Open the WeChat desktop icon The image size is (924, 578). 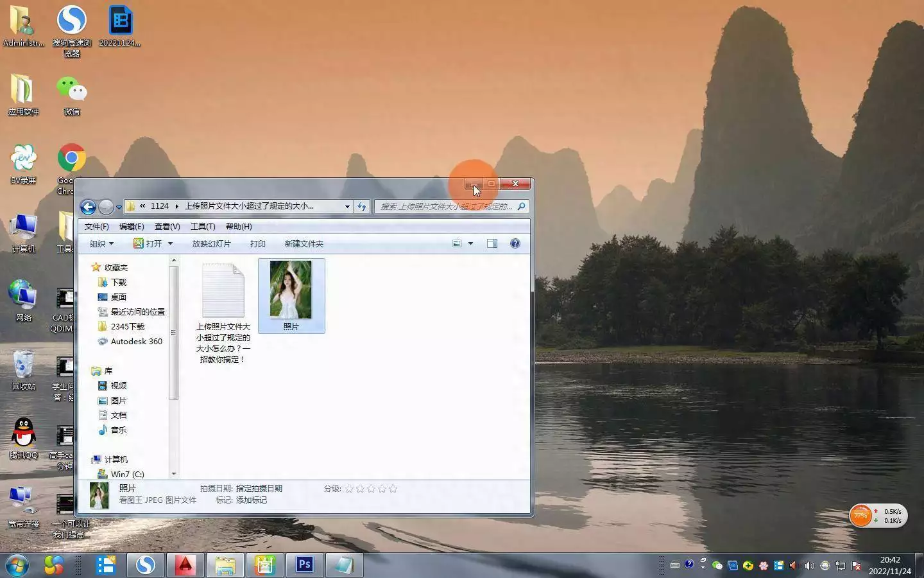(71, 90)
